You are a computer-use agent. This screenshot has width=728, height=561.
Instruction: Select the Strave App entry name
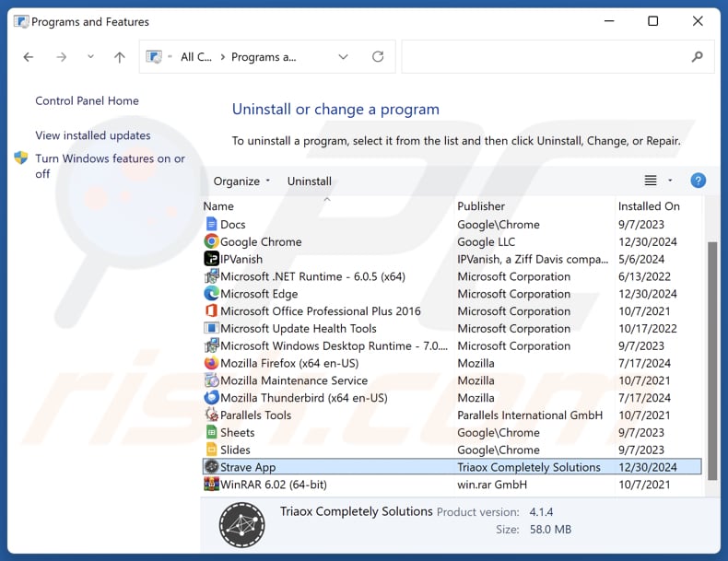click(248, 467)
